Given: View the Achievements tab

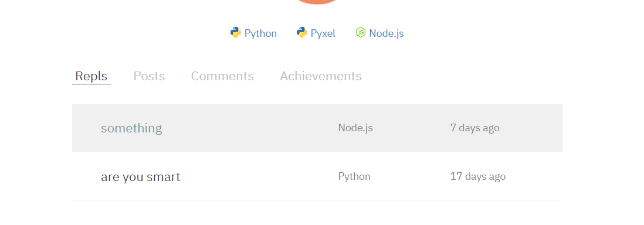Looking at the screenshot, I should click(x=321, y=76).
